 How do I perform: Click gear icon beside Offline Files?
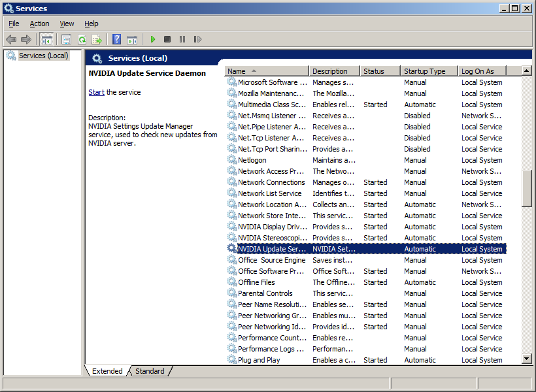(x=232, y=282)
